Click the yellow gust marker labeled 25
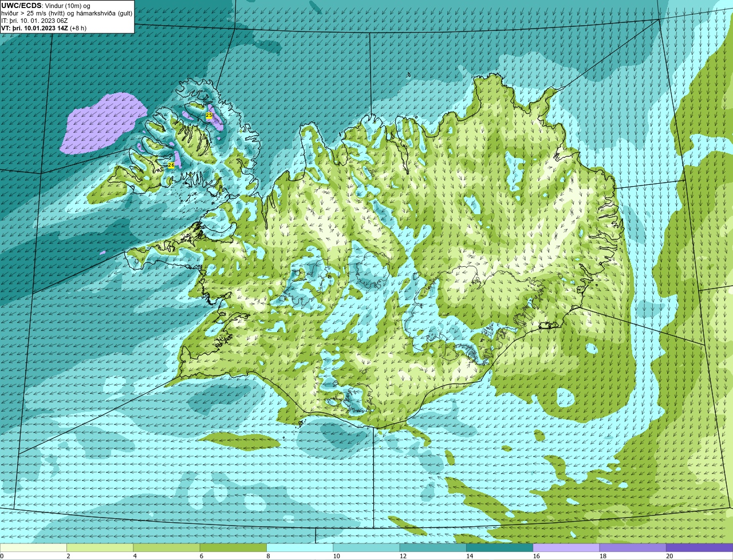 [x=208, y=115]
